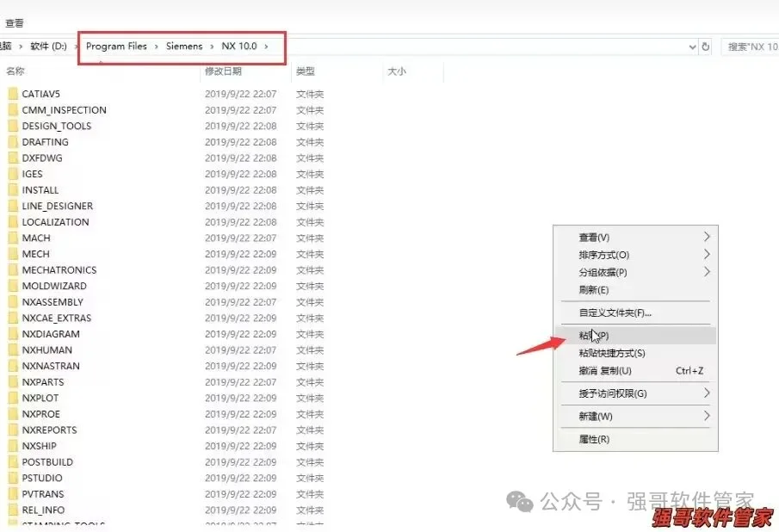Select the NXPARTS folder icon

point(13,382)
